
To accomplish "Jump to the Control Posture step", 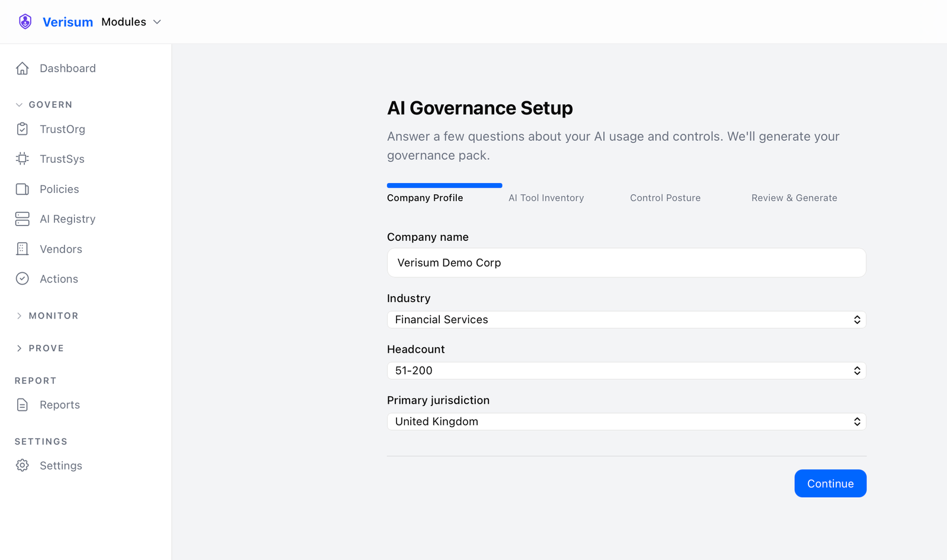I will tap(665, 198).
